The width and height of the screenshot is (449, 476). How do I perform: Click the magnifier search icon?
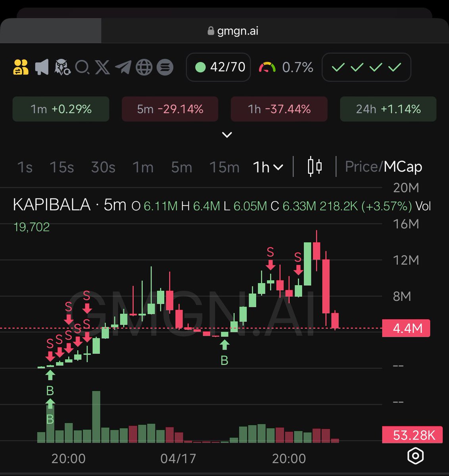82,67
